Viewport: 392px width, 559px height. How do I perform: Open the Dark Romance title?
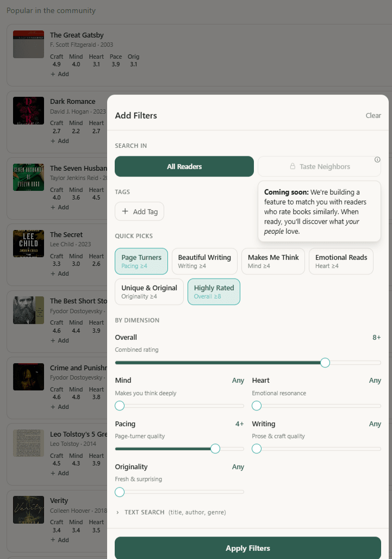73,102
